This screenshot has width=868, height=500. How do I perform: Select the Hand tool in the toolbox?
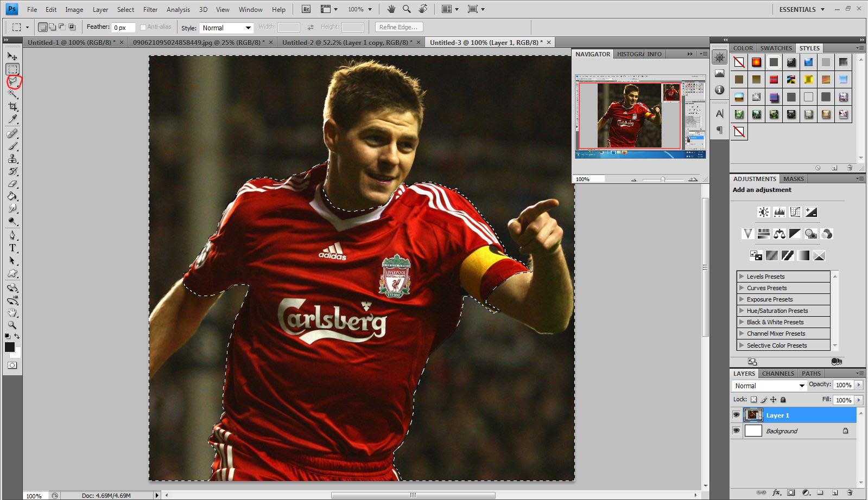[12, 313]
